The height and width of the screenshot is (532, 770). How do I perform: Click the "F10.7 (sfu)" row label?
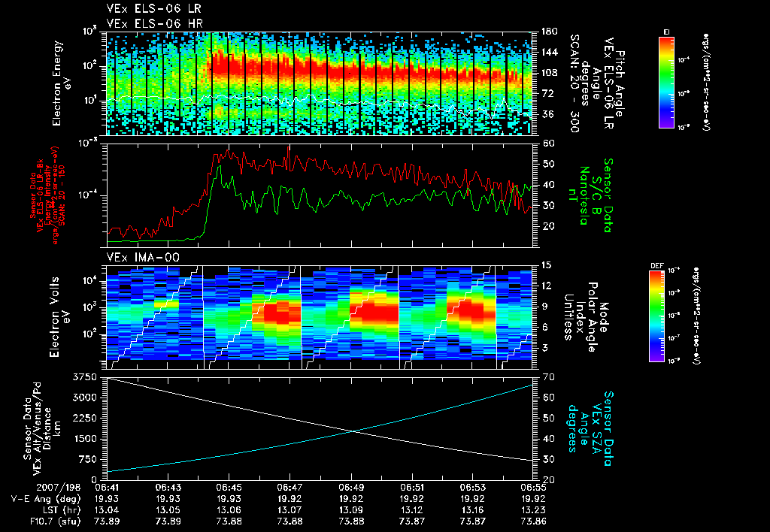point(54,521)
